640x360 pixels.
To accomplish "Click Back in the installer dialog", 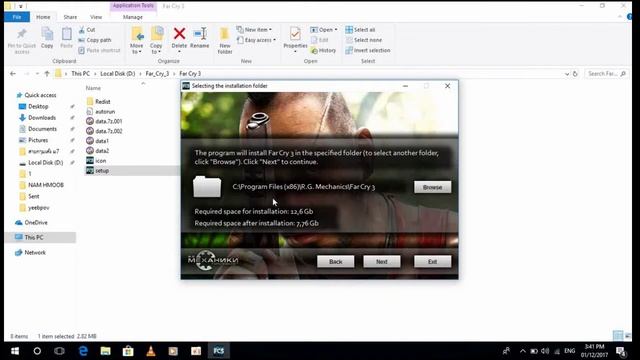I will [x=336, y=262].
